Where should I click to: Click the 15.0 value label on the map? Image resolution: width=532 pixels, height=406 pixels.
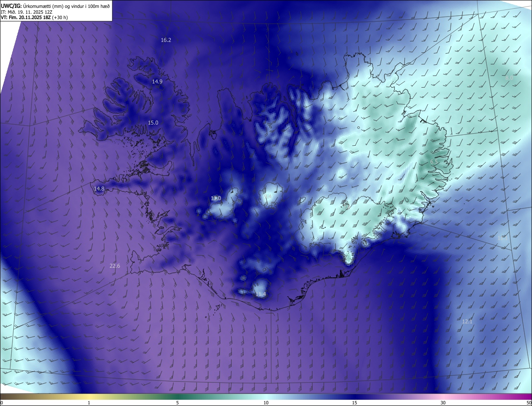(x=153, y=122)
